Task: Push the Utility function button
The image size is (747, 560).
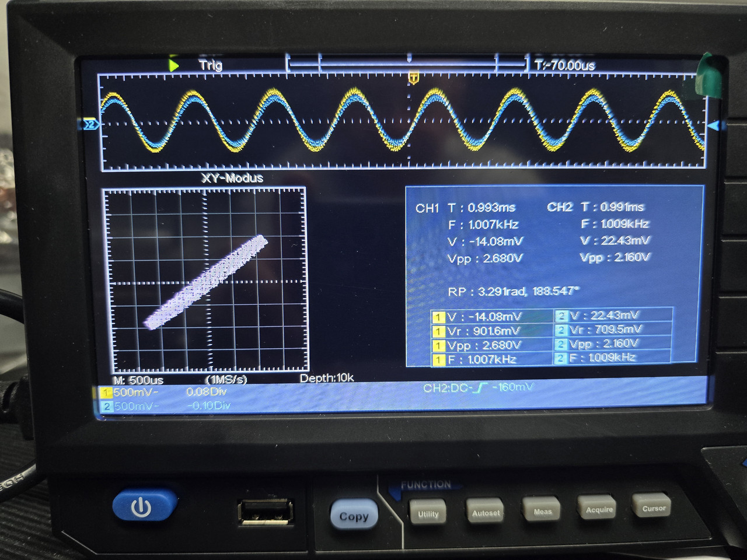Action: [x=428, y=513]
